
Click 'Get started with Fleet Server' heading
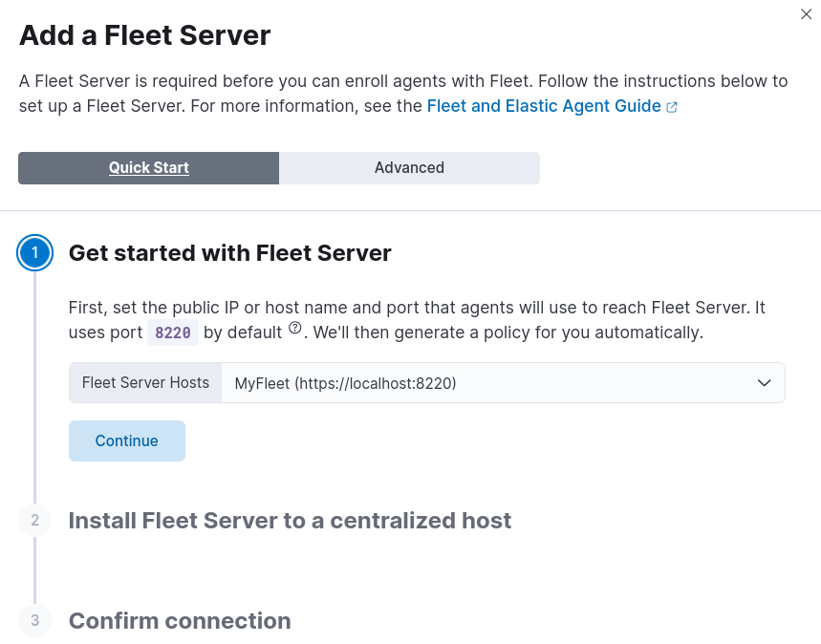tap(229, 253)
